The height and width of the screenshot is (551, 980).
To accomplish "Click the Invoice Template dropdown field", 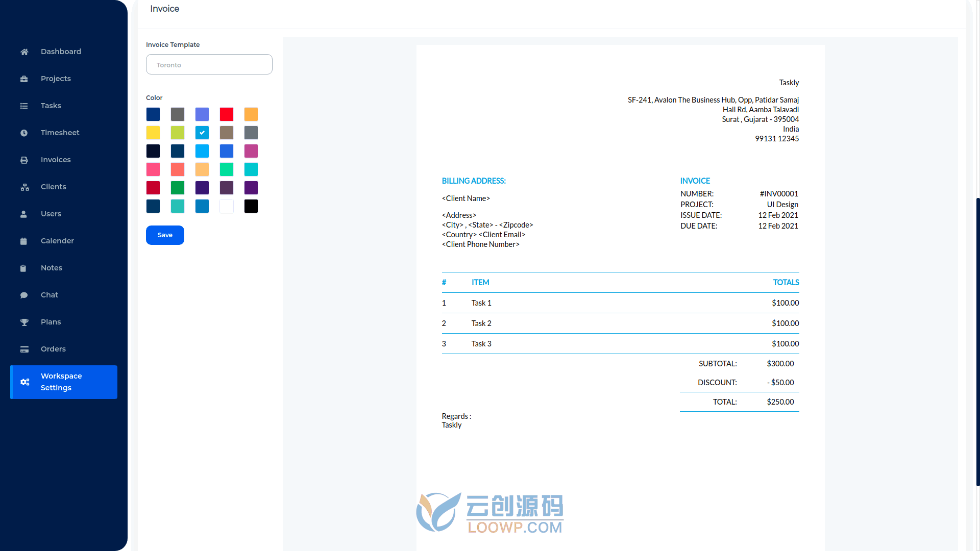I will pyautogui.click(x=209, y=64).
